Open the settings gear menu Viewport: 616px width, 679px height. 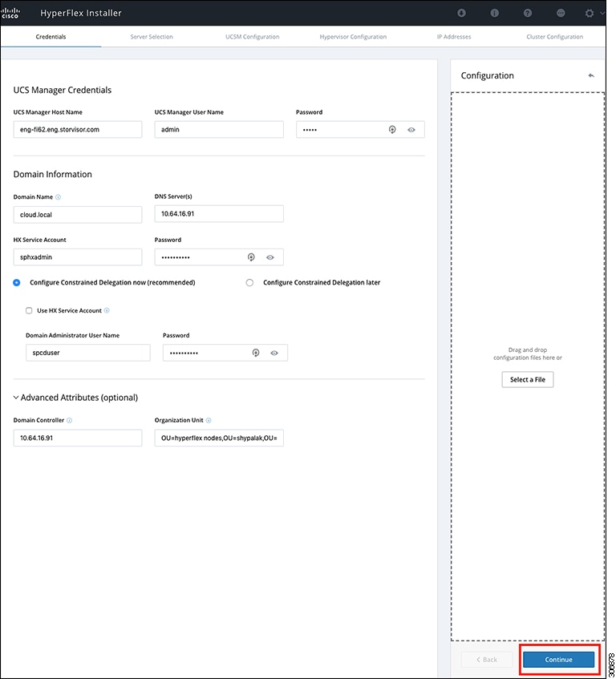tap(590, 13)
